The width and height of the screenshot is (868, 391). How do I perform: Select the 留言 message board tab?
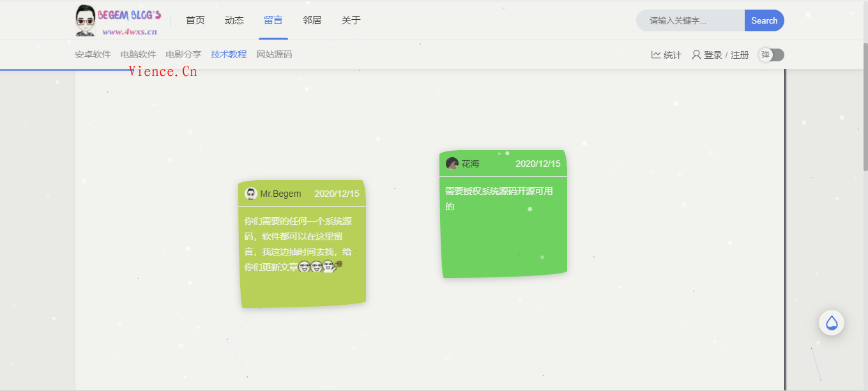point(273,20)
